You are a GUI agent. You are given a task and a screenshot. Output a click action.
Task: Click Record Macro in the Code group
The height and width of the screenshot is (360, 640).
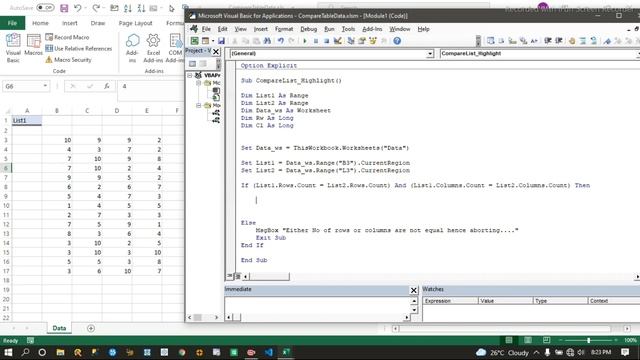coord(67,37)
